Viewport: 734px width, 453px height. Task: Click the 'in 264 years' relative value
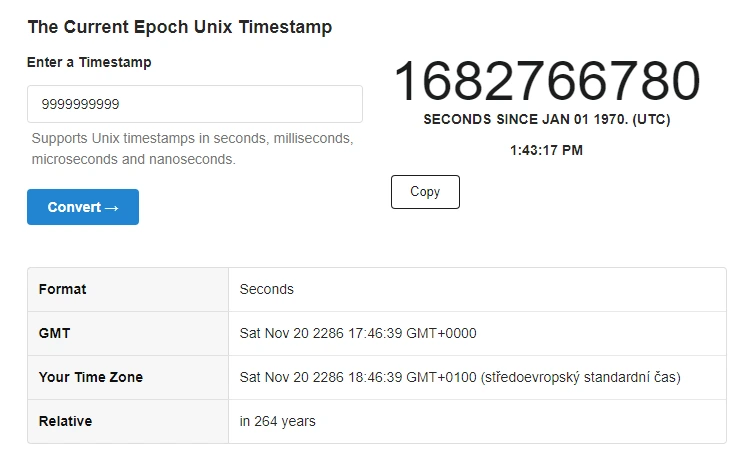coord(278,421)
